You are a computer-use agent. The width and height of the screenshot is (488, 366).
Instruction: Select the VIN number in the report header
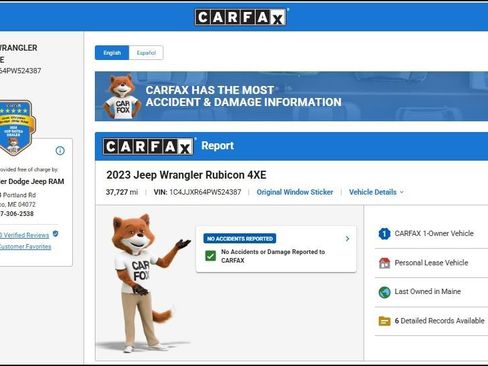pos(205,192)
